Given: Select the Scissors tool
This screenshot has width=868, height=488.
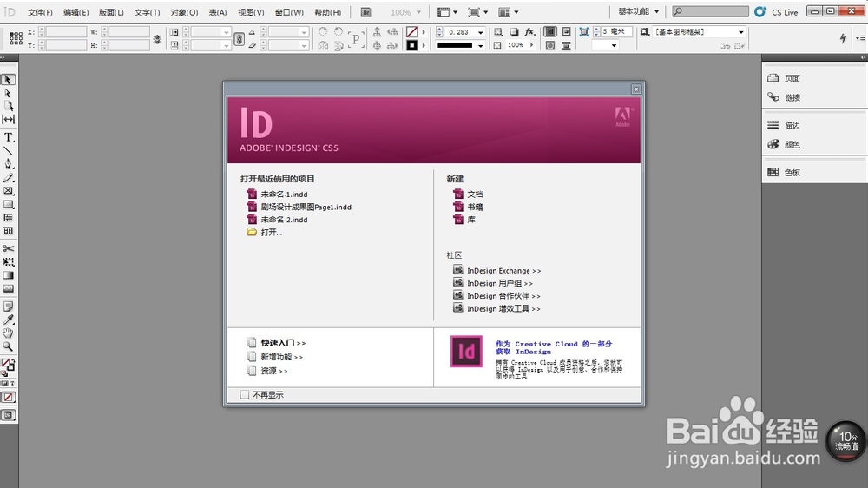Looking at the screenshot, I should tap(9, 248).
